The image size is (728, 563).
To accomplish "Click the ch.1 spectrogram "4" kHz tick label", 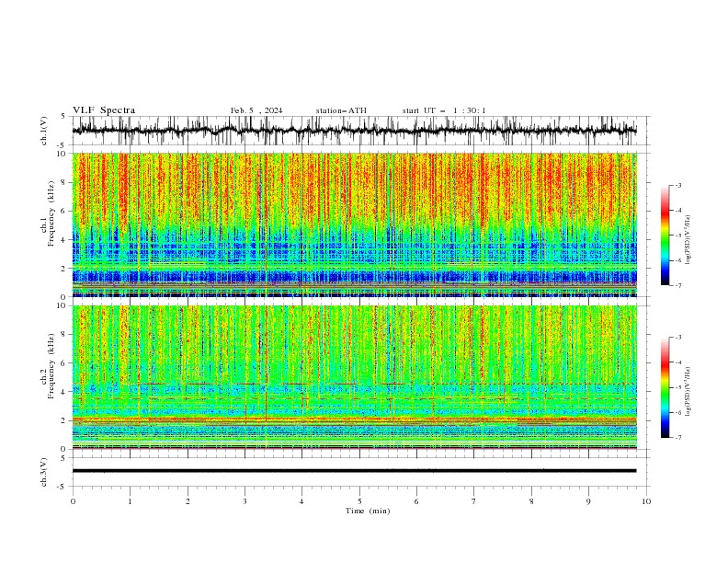I will point(64,240).
